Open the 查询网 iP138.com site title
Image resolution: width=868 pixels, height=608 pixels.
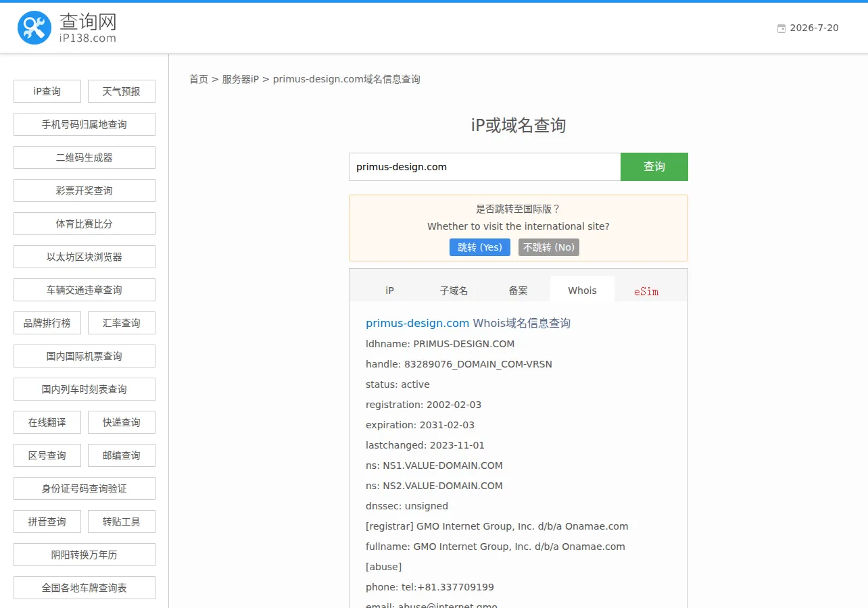88,28
